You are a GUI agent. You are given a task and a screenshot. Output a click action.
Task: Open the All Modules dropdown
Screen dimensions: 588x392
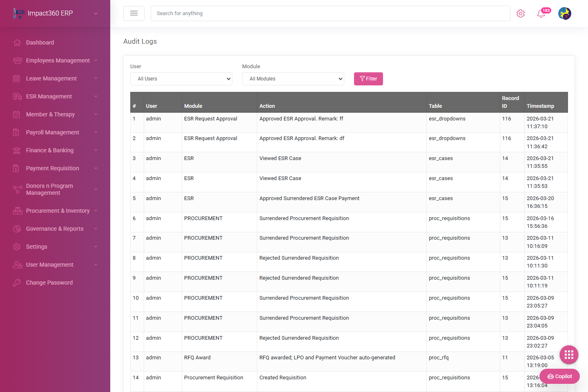coord(293,79)
